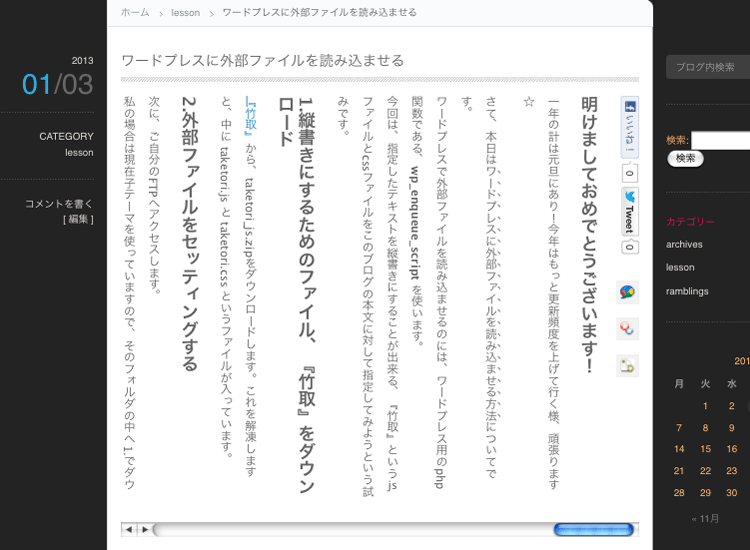Select calendar day 30
Image resolution: width=750 pixels, height=550 pixels.
tap(732, 493)
